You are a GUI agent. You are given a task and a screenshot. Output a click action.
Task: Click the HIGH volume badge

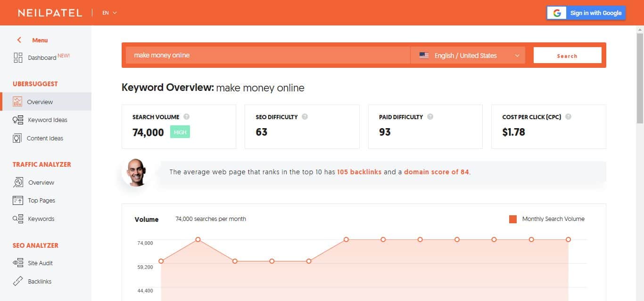(x=180, y=132)
